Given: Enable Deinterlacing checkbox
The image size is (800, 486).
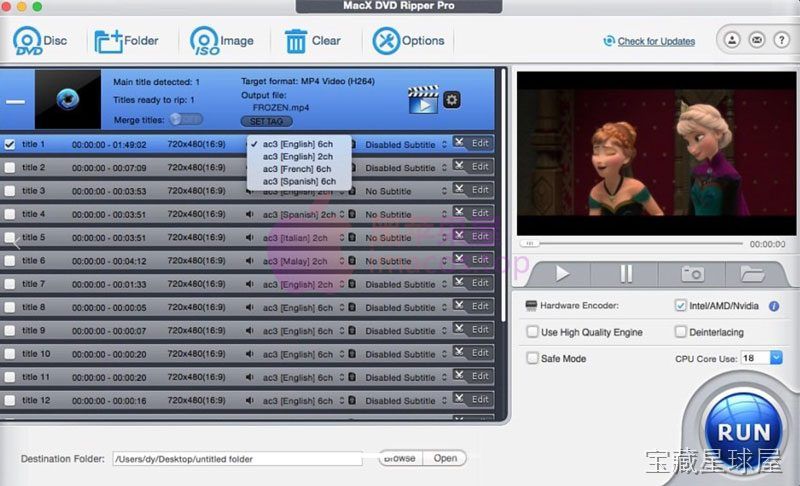Looking at the screenshot, I should coord(680,332).
